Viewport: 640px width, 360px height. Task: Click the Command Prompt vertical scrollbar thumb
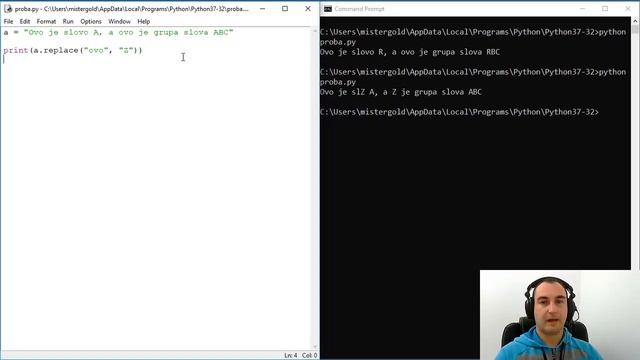coord(635,29)
